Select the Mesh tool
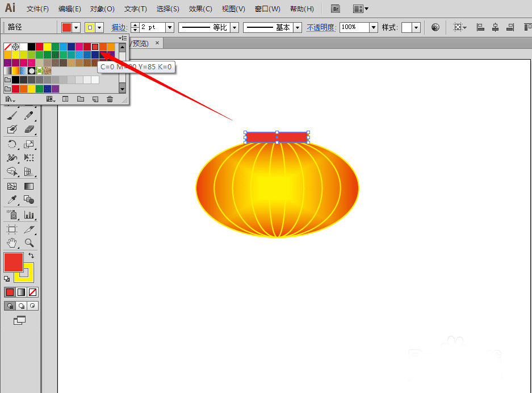The height and width of the screenshot is (393, 532). (12, 186)
